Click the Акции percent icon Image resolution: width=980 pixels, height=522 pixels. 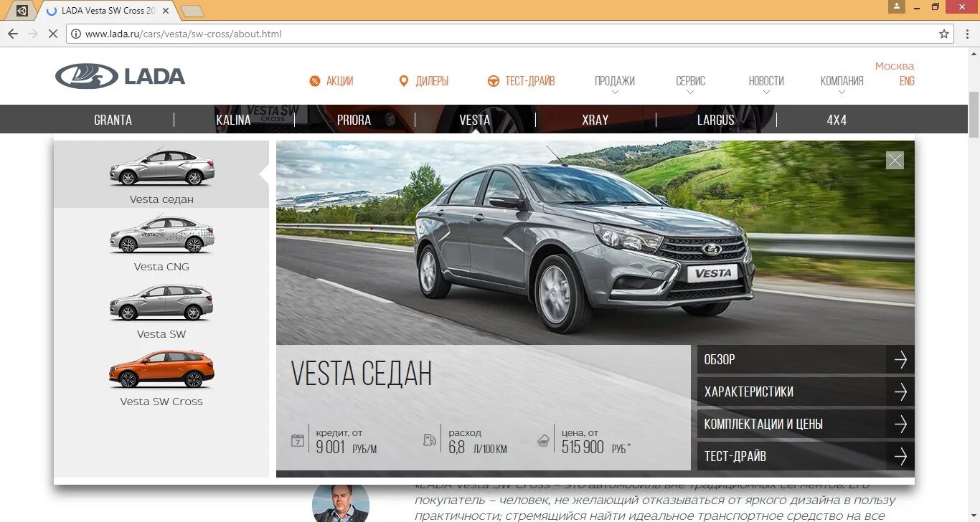(314, 81)
